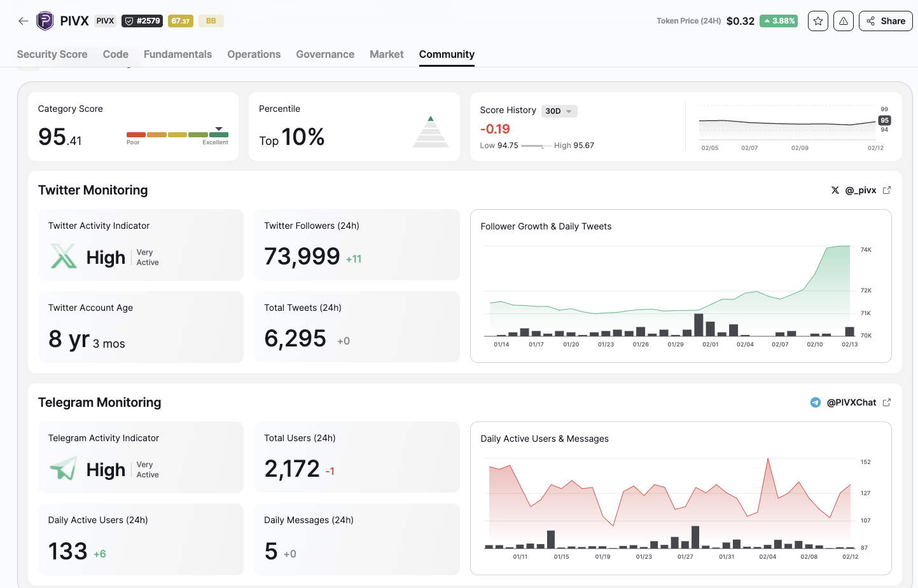Click the Top 10% percentile text

tap(292, 137)
